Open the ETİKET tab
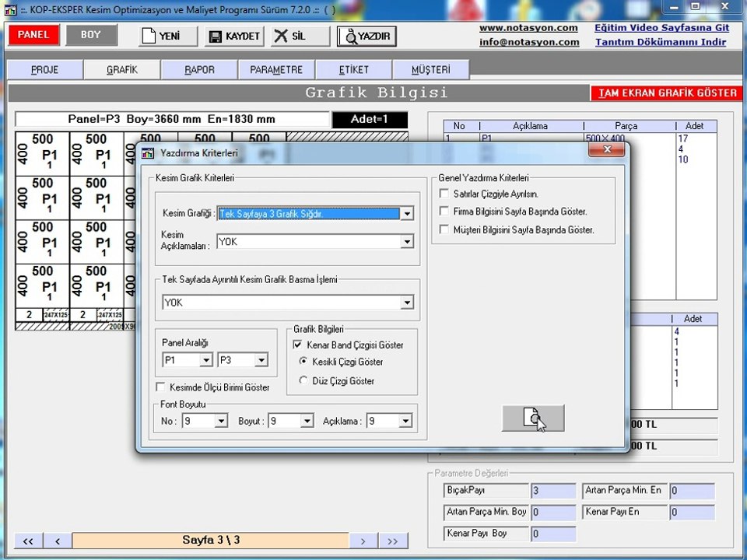Image resolution: width=747 pixels, height=560 pixels. click(x=353, y=70)
